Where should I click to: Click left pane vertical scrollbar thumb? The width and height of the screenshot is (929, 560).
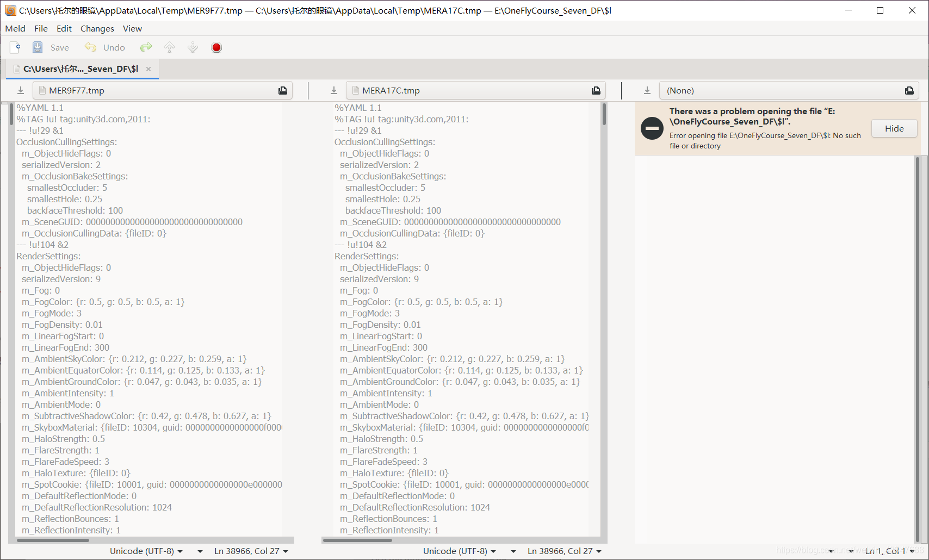[11, 115]
